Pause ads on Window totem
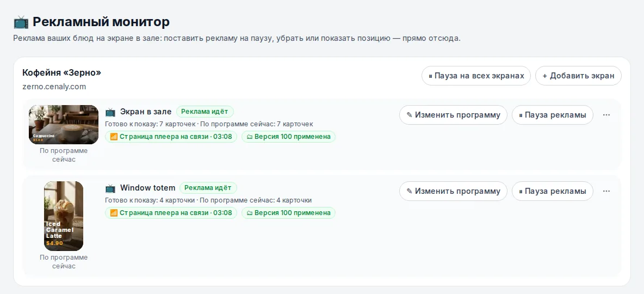This screenshot has height=294, width=644. [x=553, y=191]
